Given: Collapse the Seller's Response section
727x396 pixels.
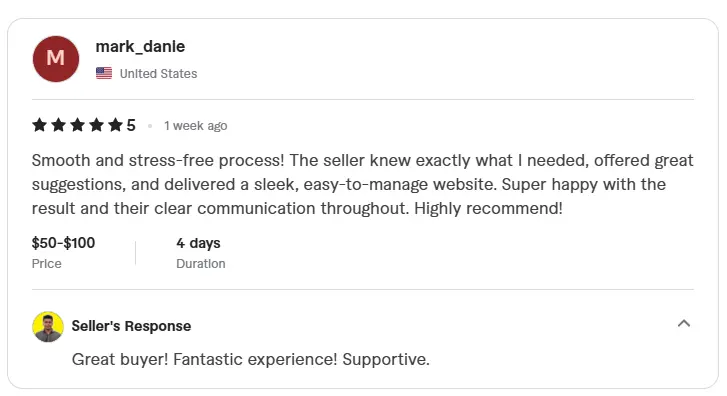Looking at the screenshot, I should 684,324.
